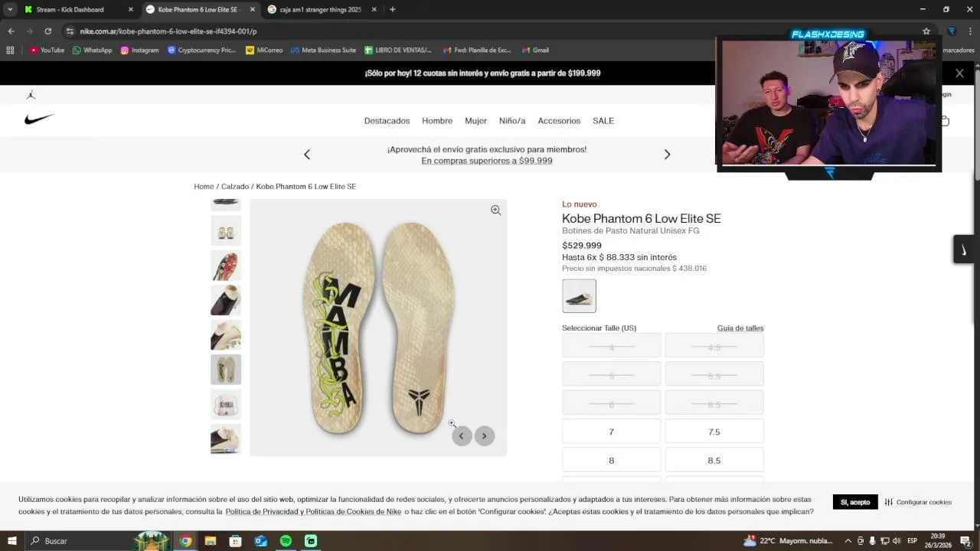980x551 pixels.
Task: Open Hombre menu
Action: coord(437,121)
